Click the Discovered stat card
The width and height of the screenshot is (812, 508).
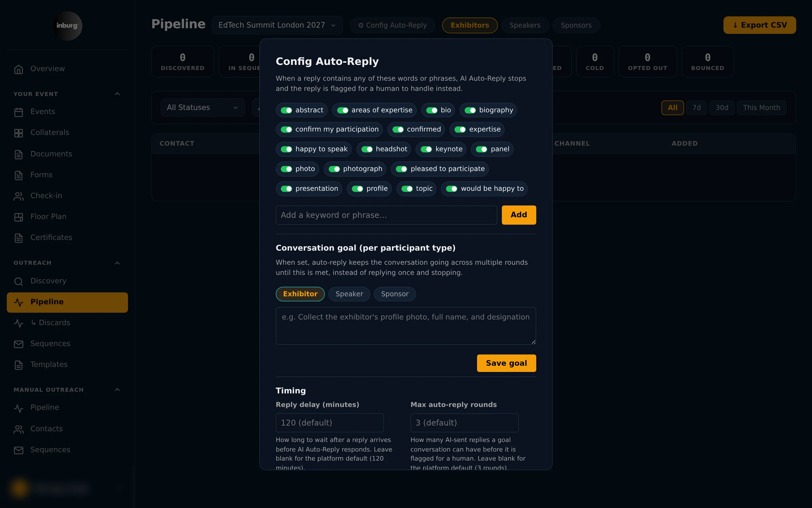(183, 62)
